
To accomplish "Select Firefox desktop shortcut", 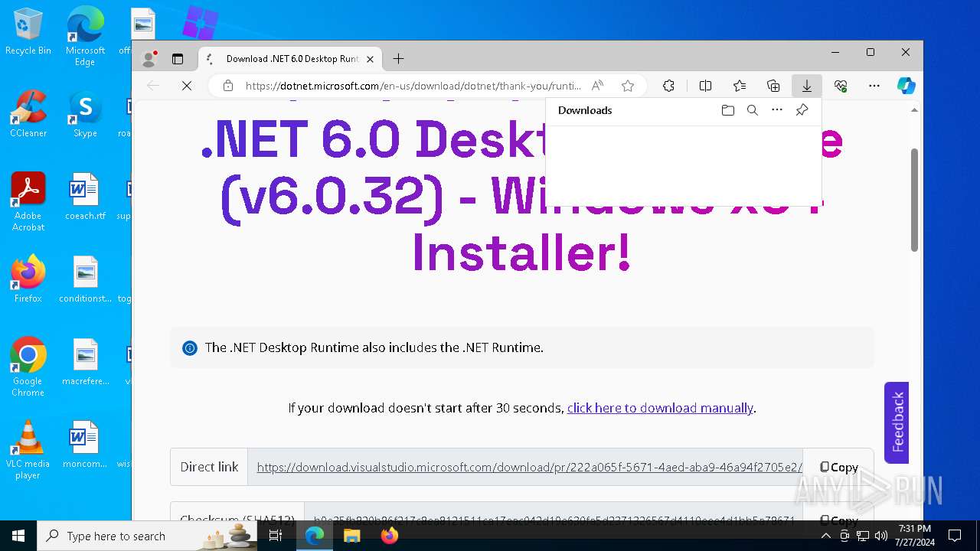I will point(28,280).
